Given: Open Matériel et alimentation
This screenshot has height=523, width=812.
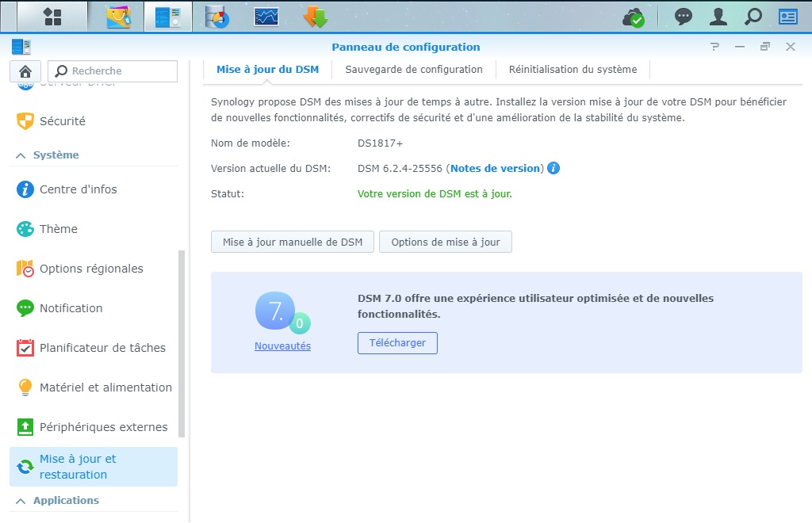Looking at the screenshot, I should pyautogui.click(x=94, y=387).
